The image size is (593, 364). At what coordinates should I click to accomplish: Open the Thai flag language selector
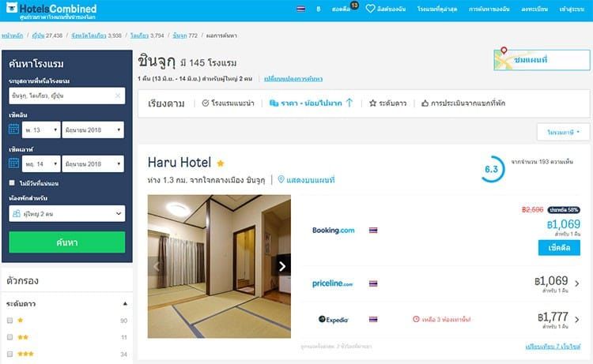click(x=301, y=9)
